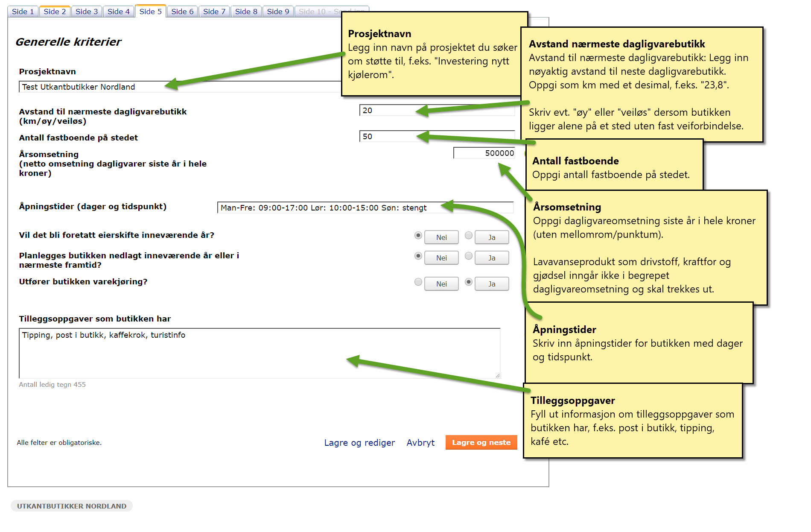Screen dimensions: 811x532
Task: Click the Prosjektnavn input field
Action: (180, 87)
